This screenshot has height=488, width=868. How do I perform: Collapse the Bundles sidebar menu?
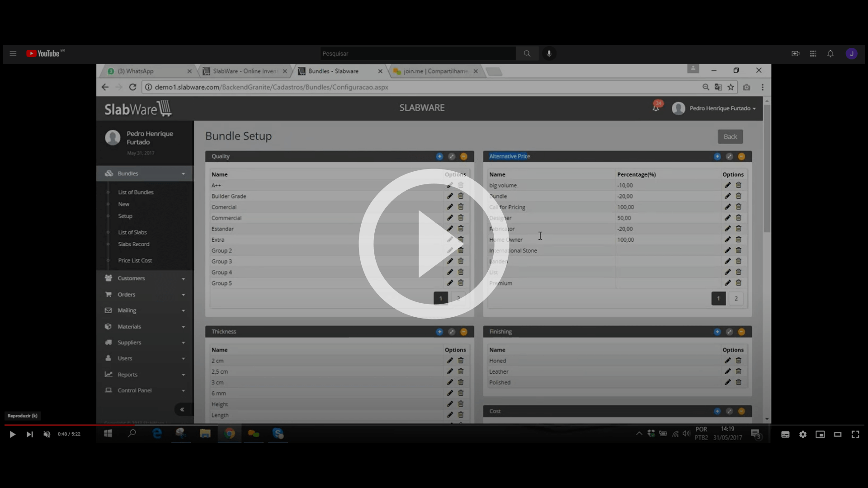(x=145, y=174)
